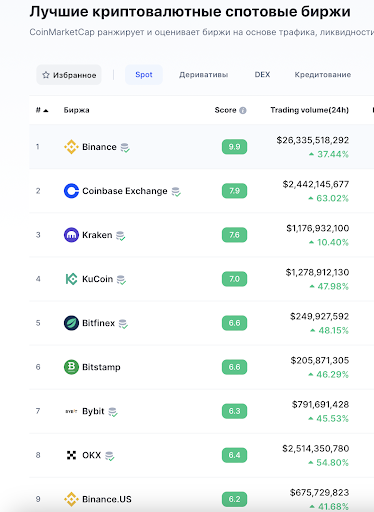Click the Bitfinex leaf logo icon
The image size is (374, 512).
pyautogui.click(x=71, y=323)
